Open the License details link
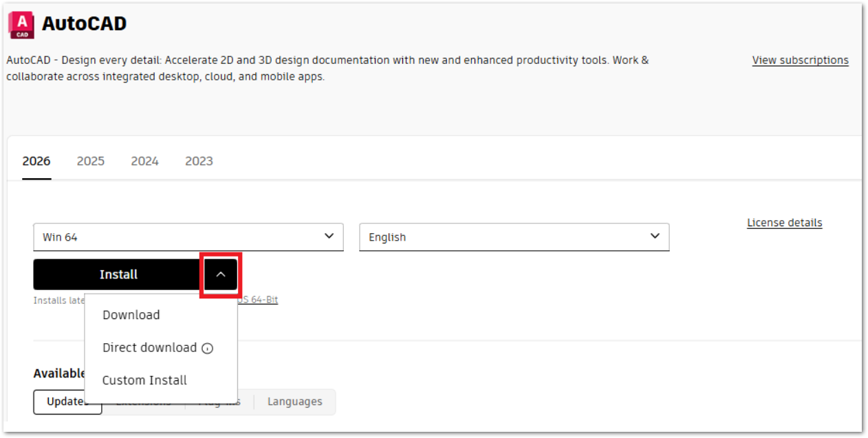 (x=784, y=222)
